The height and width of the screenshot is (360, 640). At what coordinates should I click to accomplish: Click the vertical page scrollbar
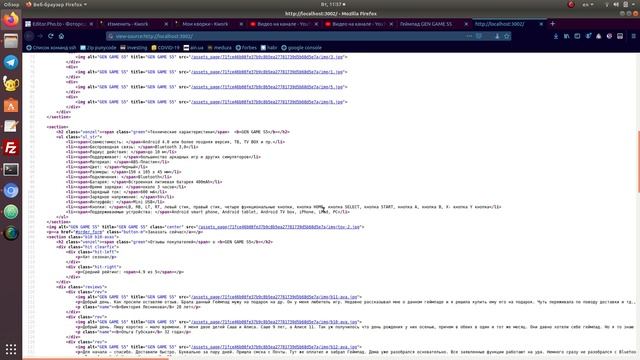click(638, 161)
